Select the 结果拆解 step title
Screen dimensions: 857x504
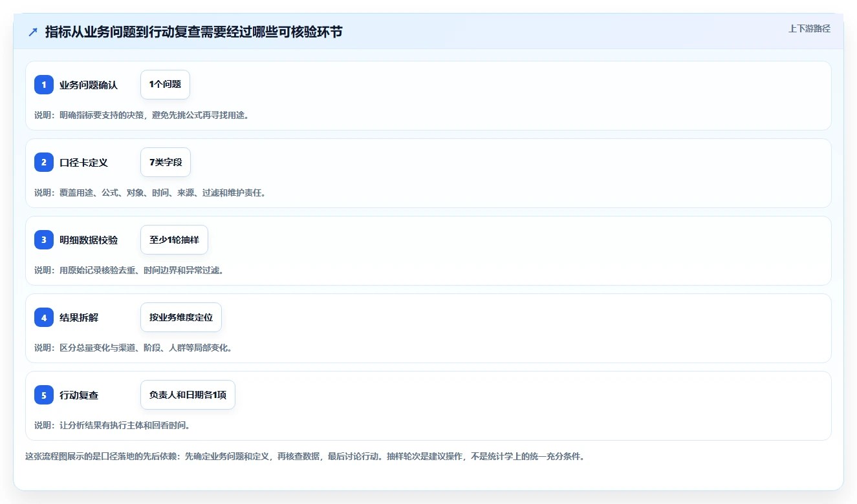79,317
